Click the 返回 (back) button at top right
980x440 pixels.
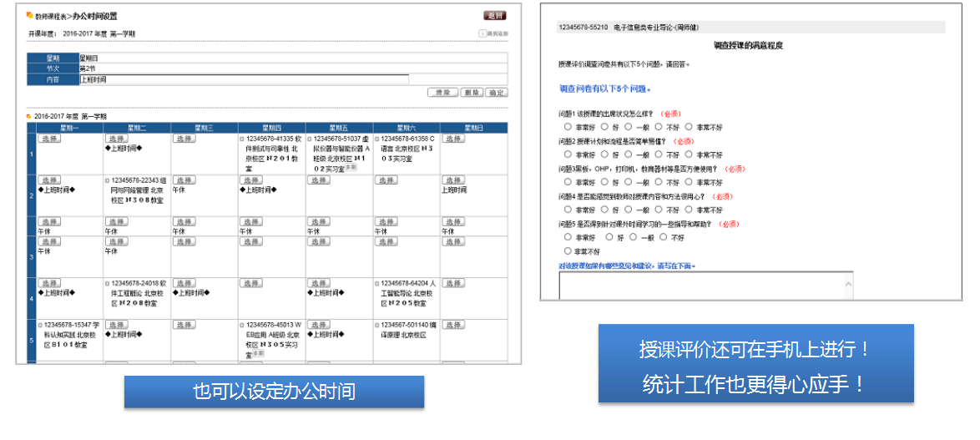[494, 15]
